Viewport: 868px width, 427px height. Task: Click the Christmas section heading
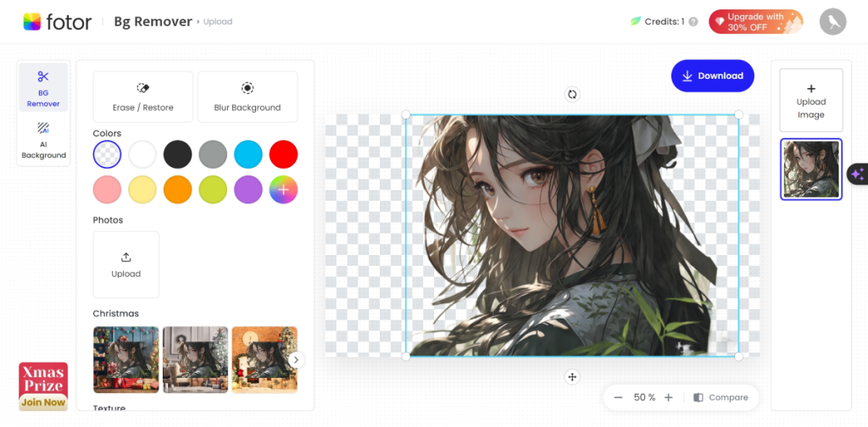(115, 313)
